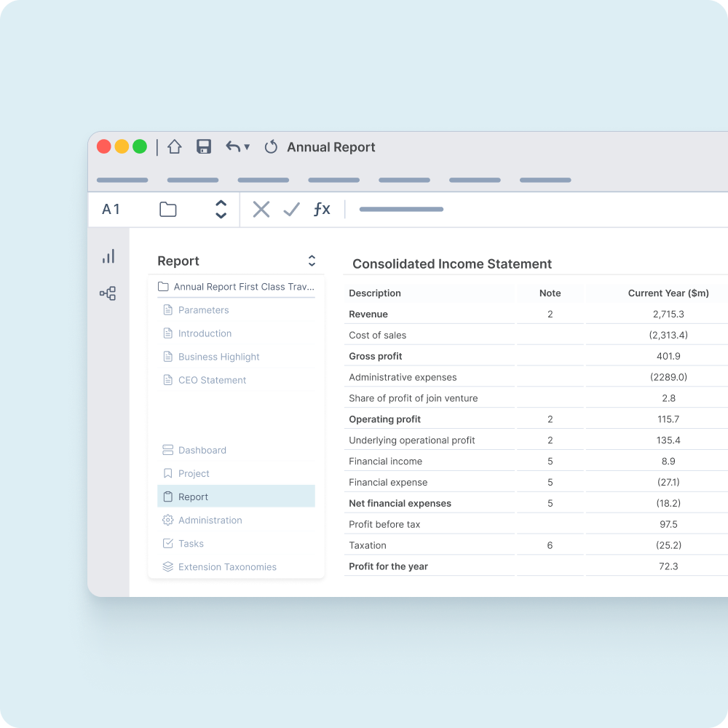The width and height of the screenshot is (728, 728).
Task: Select Report in the navigation menu
Action: (194, 496)
